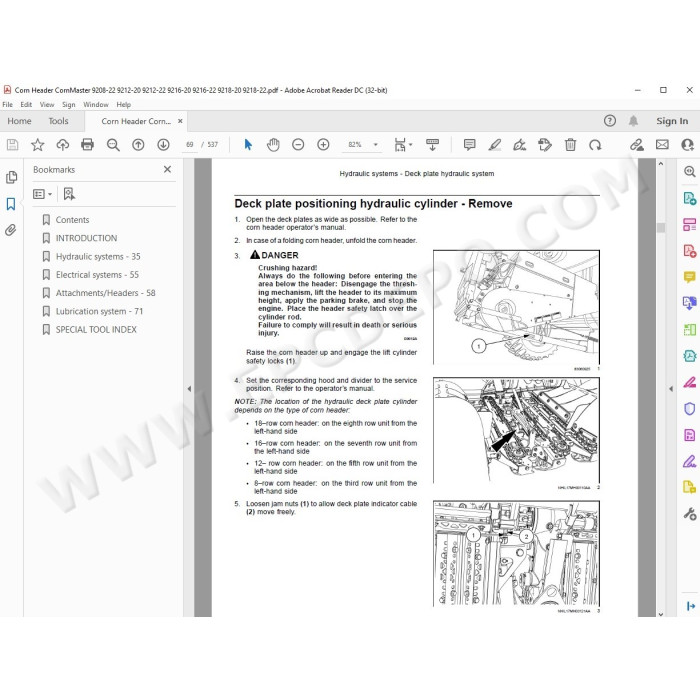Open the Edit menu
The width and height of the screenshot is (700, 700).
pyautogui.click(x=26, y=104)
